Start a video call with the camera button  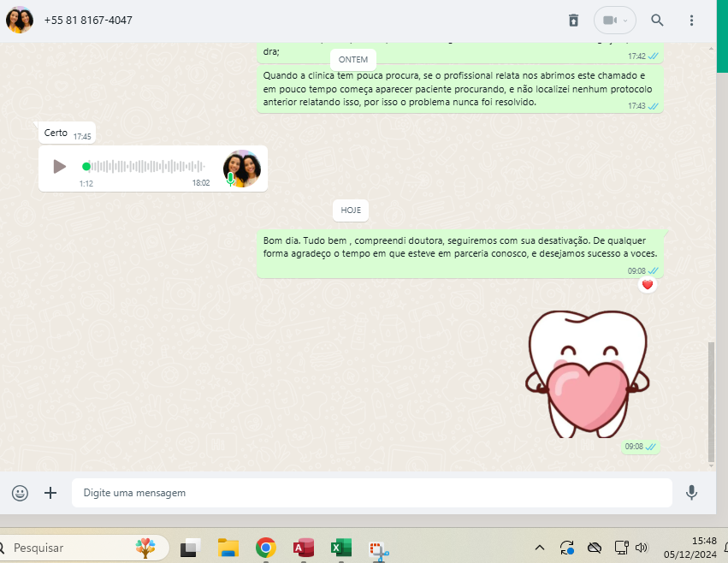pyautogui.click(x=609, y=21)
